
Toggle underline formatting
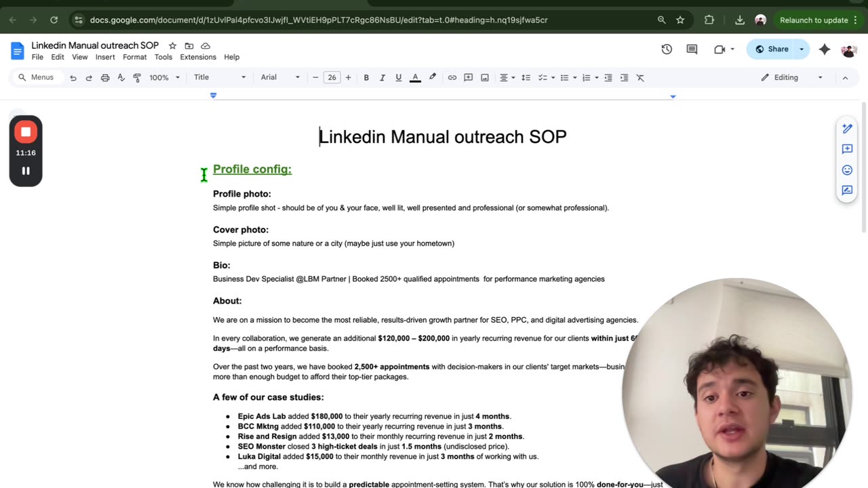[x=398, y=77]
